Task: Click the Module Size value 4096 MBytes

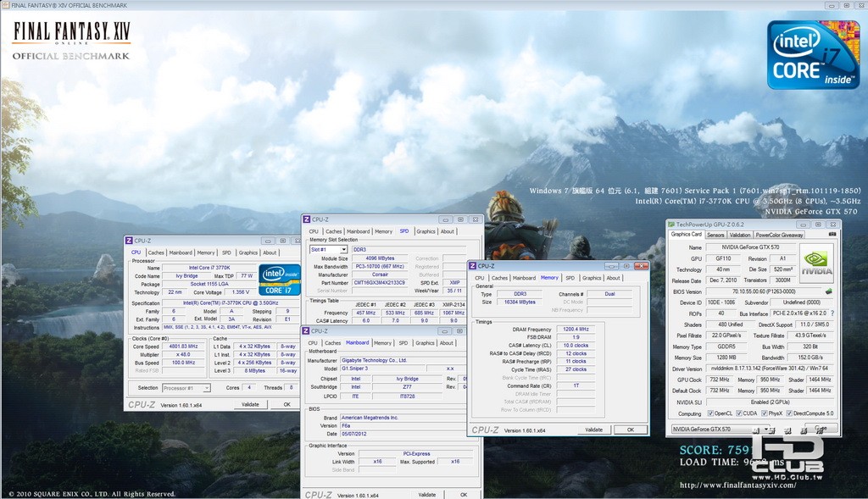Action: click(379, 258)
